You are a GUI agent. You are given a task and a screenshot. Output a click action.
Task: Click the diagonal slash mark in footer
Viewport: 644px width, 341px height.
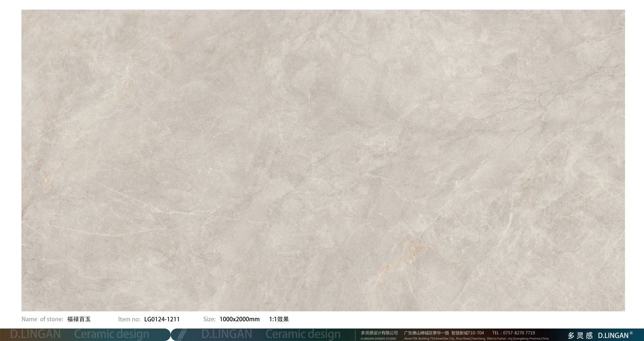[182, 335]
